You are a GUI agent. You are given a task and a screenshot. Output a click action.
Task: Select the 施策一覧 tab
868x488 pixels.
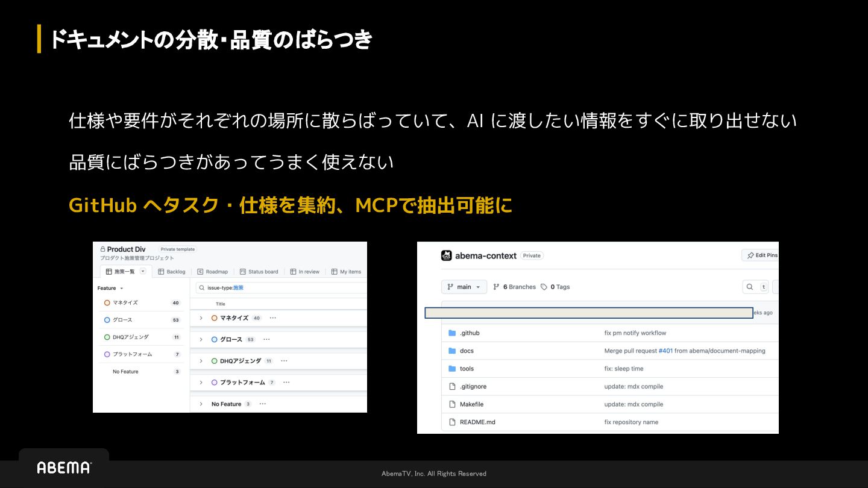126,272
